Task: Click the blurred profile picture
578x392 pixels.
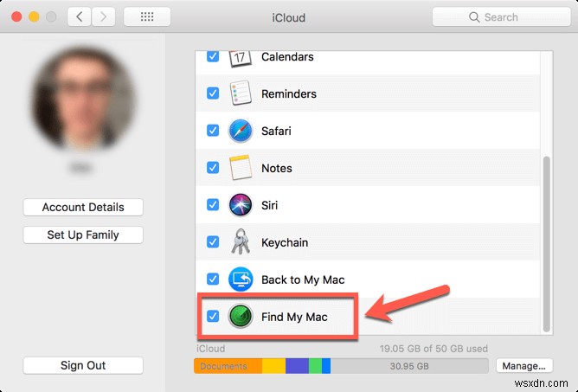Action: pos(83,99)
